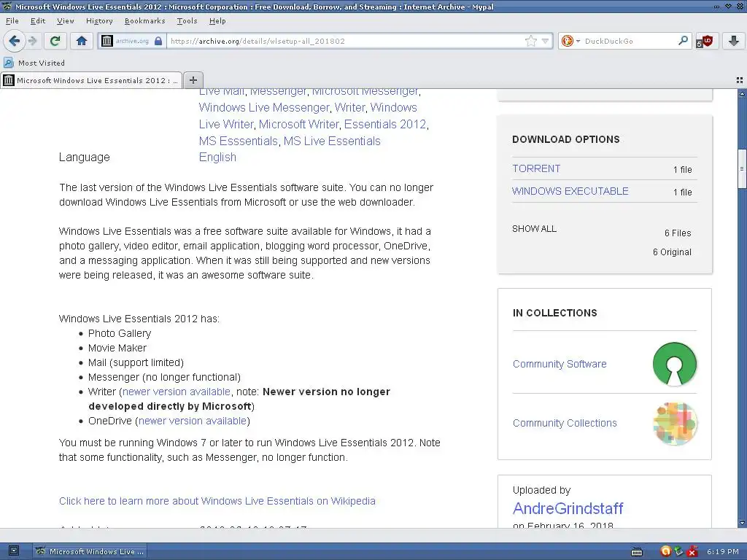The width and height of the screenshot is (747, 560).
Task: Open the Edit menu
Action: point(38,21)
